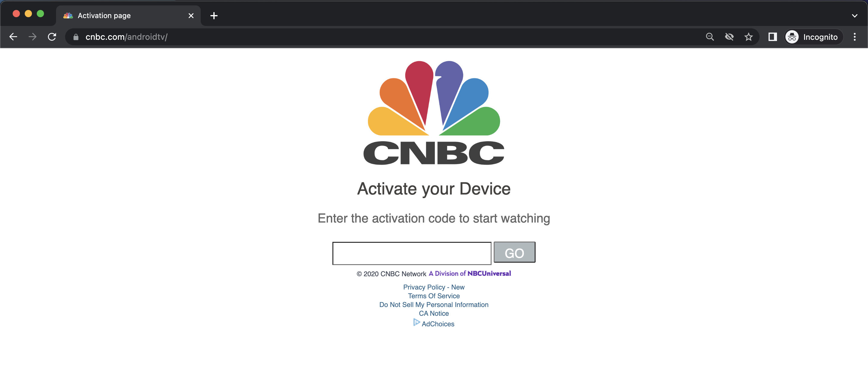
Task: Toggle the browser side panel icon
Action: coord(772,37)
